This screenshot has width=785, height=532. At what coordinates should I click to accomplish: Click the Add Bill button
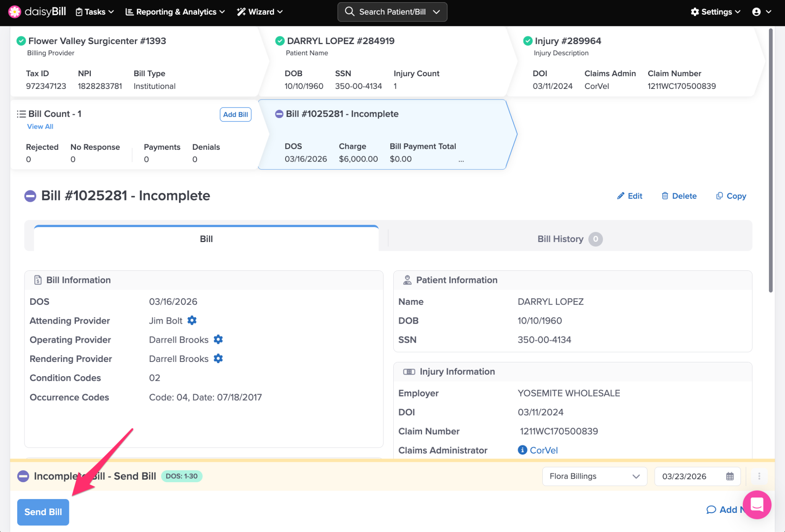(235, 114)
